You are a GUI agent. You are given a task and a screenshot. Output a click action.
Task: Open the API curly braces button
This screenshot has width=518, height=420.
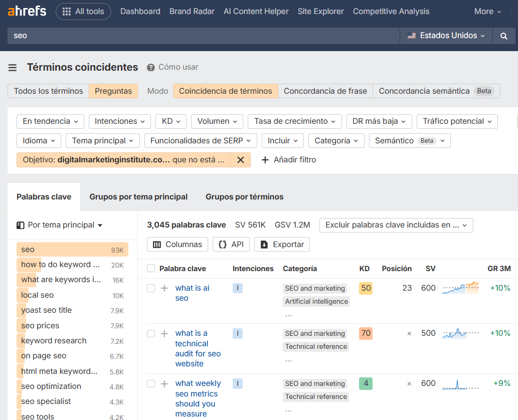231,245
